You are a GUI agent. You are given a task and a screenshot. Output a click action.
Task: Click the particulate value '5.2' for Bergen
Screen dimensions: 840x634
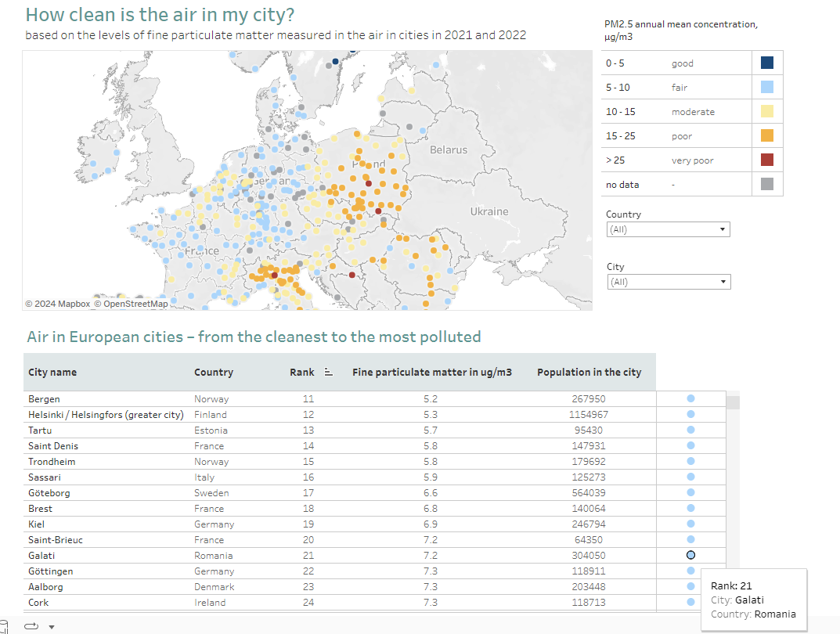coord(431,399)
